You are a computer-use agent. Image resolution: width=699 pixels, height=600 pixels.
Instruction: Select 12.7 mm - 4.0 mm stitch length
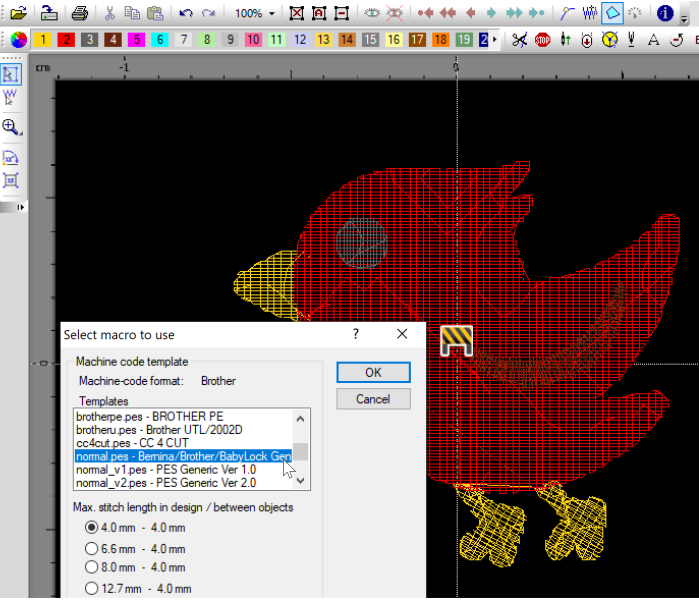[91, 588]
